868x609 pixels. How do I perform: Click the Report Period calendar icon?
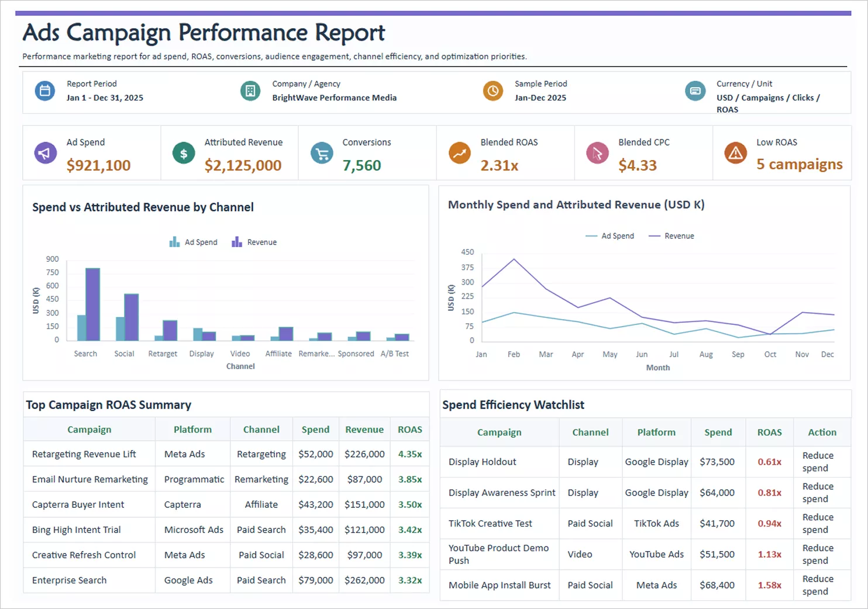point(44,91)
